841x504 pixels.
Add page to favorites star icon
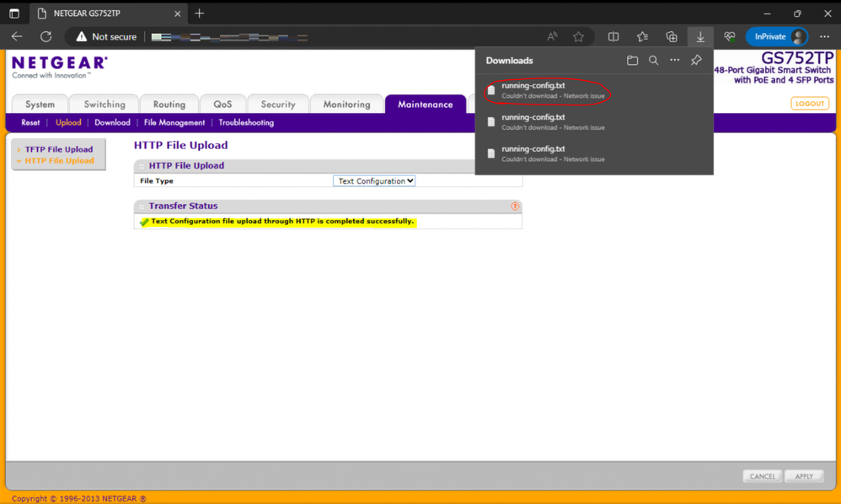pos(578,36)
